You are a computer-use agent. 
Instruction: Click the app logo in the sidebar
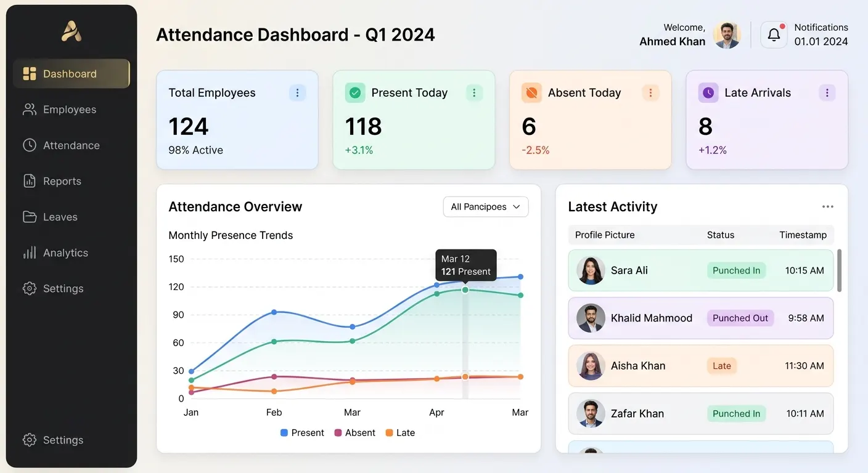point(72,31)
